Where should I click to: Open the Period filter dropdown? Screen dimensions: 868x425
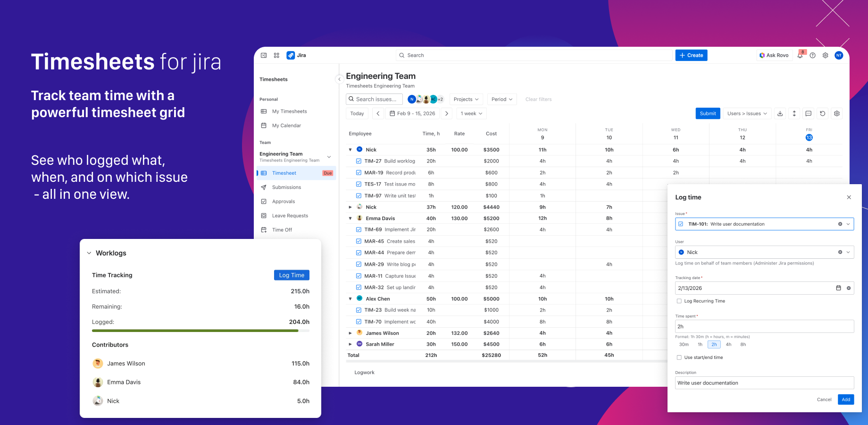coord(501,99)
